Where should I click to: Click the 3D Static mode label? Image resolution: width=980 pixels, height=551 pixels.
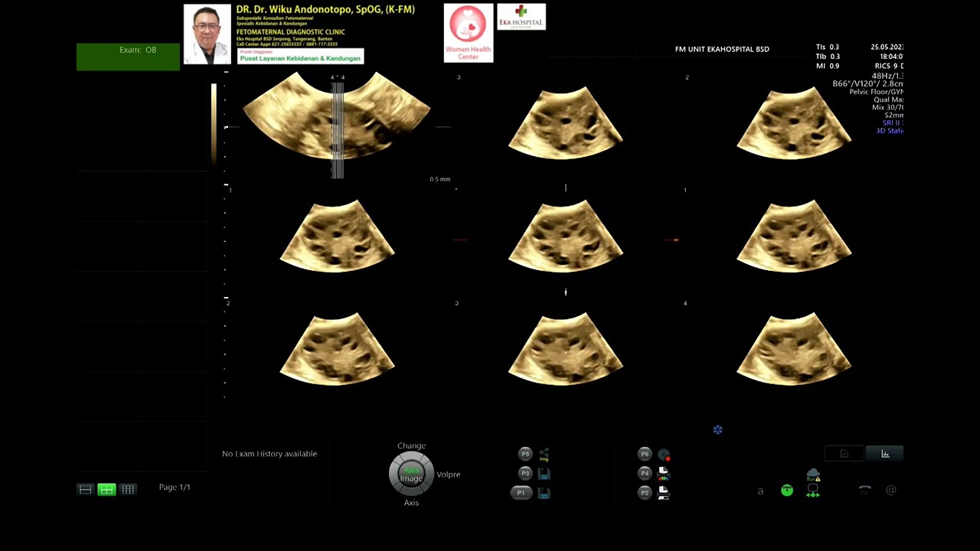point(890,131)
